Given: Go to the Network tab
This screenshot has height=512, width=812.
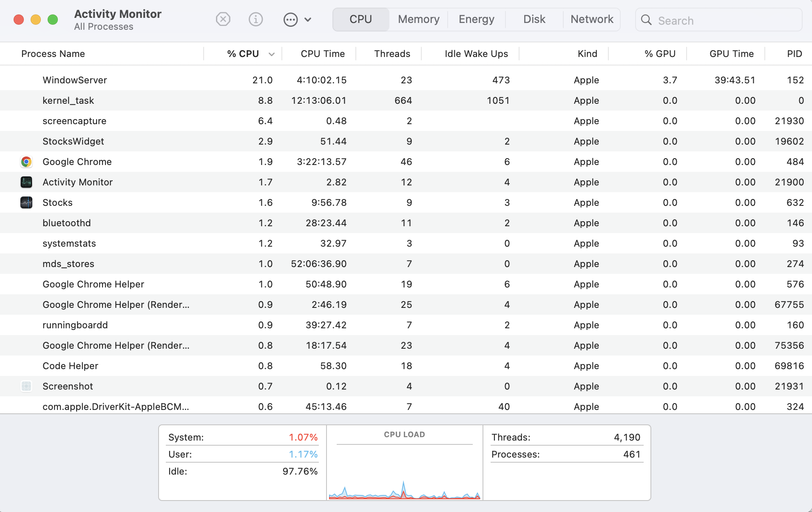Looking at the screenshot, I should [x=592, y=20].
